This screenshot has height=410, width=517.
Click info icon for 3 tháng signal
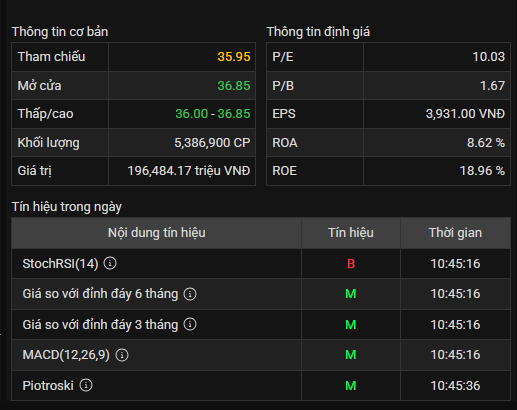click(x=190, y=324)
